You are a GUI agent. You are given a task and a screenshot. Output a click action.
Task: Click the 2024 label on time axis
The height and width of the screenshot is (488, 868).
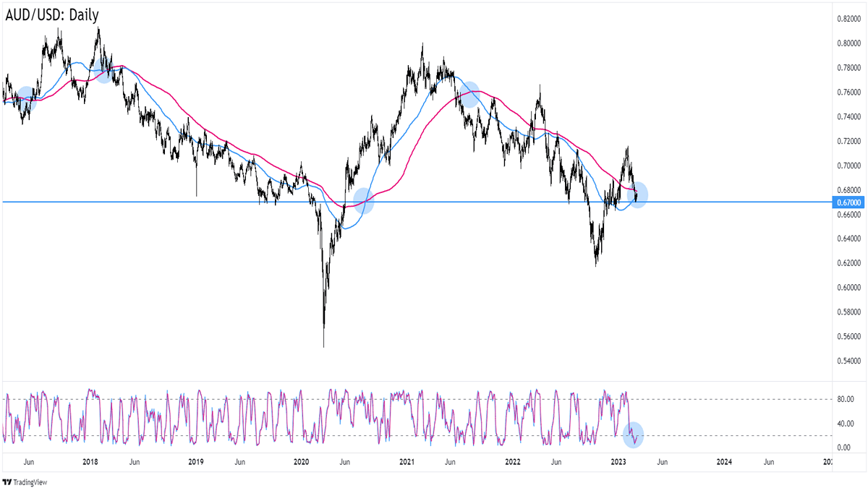pos(724,461)
